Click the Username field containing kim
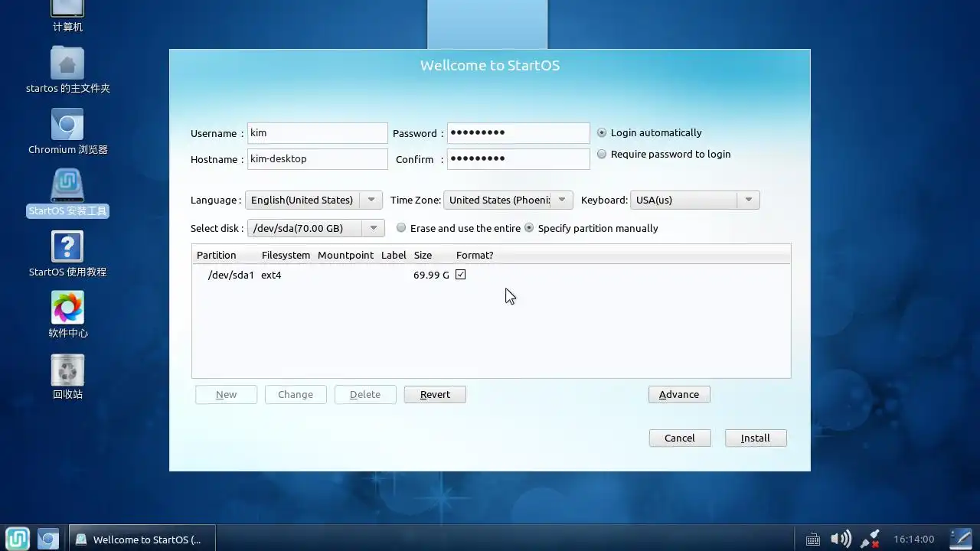This screenshot has height=551, width=980. pyautogui.click(x=317, y=133)
